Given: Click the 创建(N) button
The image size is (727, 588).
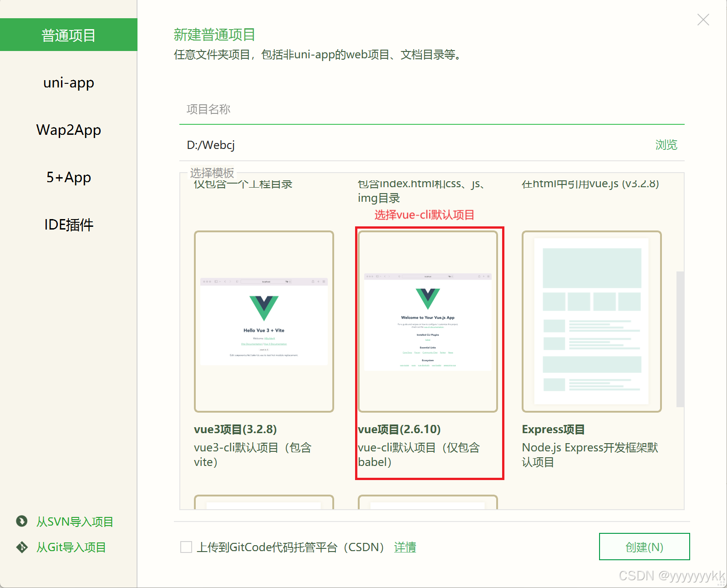Looking at the screenshot, I should tap(644, 547).
